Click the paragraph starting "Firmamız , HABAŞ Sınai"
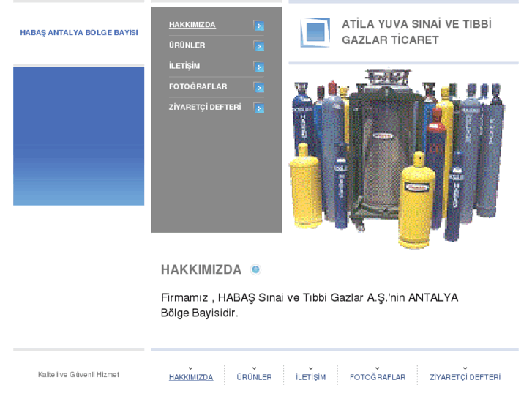The height and width of the screenshot is (399, 532). click(x=310, y=305)
